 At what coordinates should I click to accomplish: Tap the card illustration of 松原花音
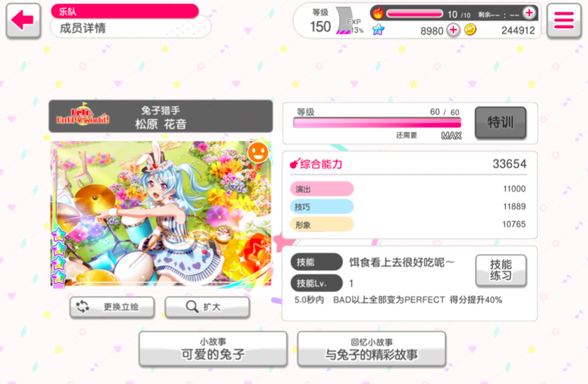point(161,214)
